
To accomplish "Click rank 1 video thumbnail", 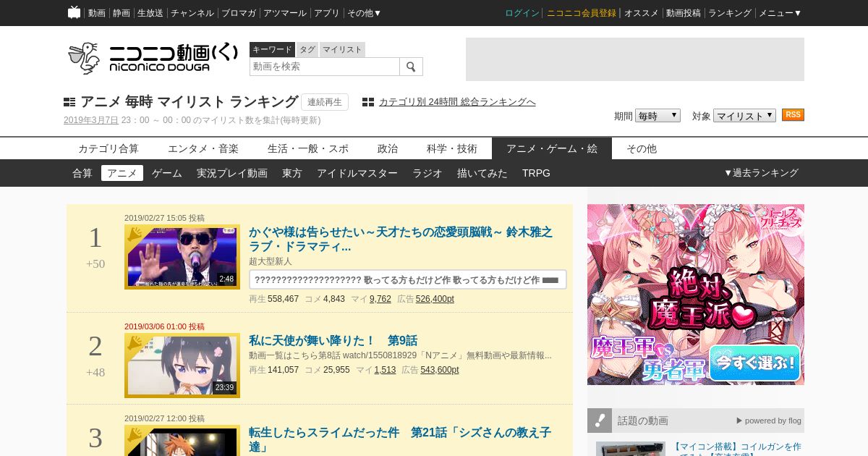I will (x=182, y=257).
